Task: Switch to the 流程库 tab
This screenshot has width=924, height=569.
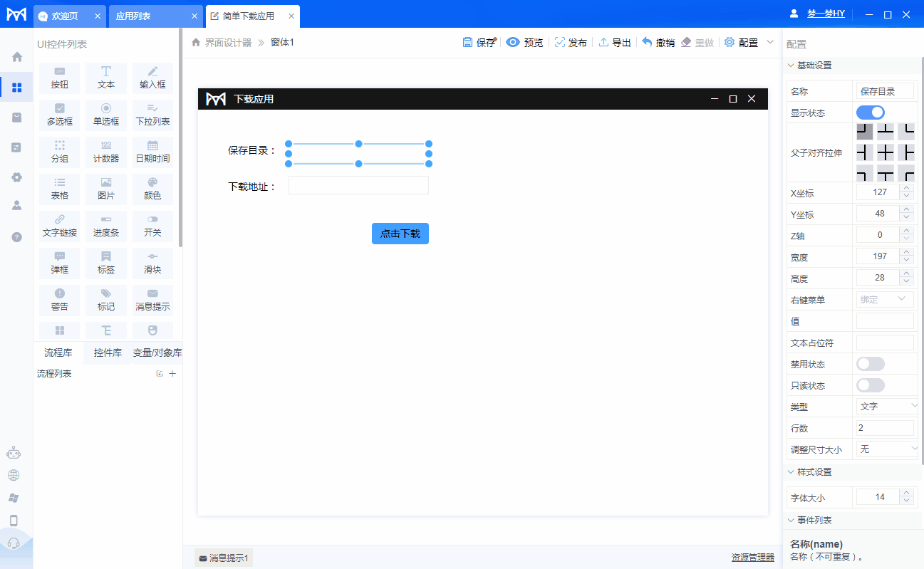Action: [x=58, y=353]
